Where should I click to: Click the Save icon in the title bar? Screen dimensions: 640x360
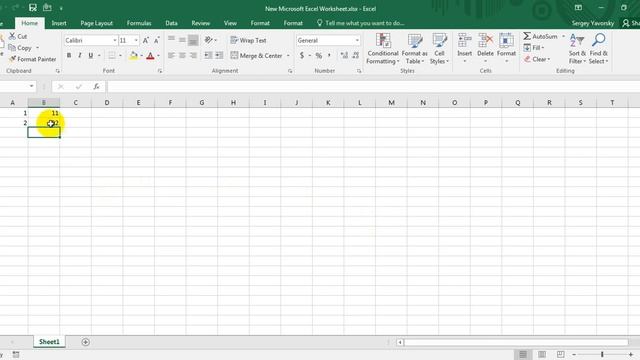point(33,7)
